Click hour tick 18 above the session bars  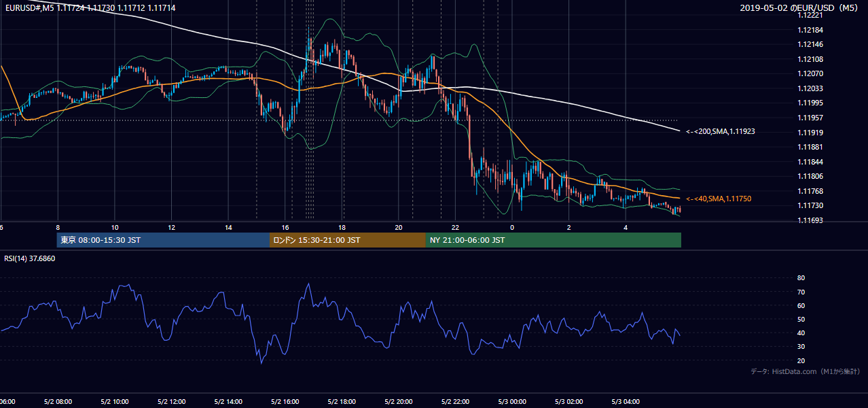tap(342, 227)
